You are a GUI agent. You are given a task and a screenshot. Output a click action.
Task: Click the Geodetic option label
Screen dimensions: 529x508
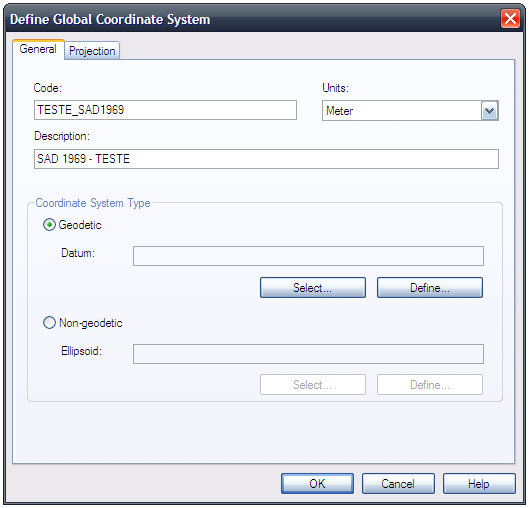(x=80, y=225)
